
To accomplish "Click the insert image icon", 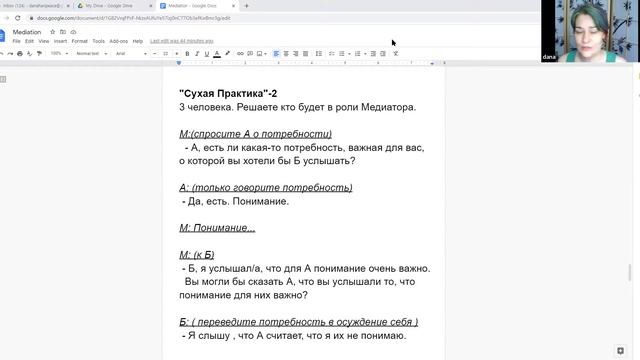I will point(259,53).
